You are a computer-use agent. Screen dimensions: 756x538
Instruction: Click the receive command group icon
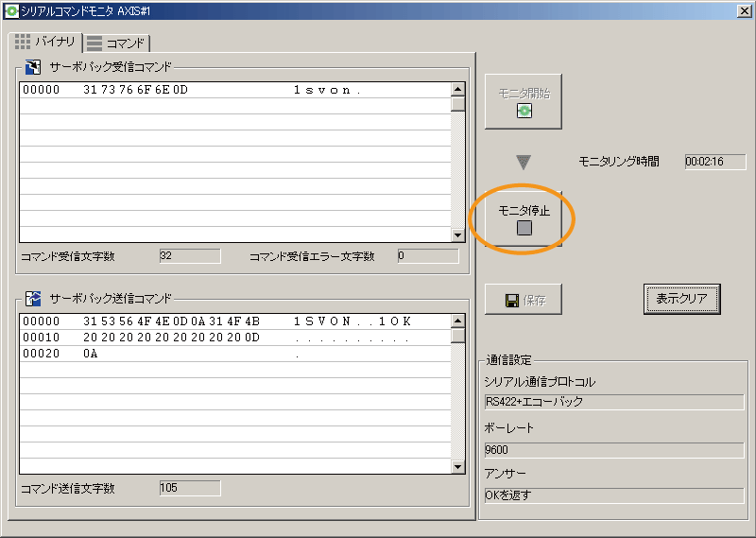pyautogui.click(x=33, y=67)
